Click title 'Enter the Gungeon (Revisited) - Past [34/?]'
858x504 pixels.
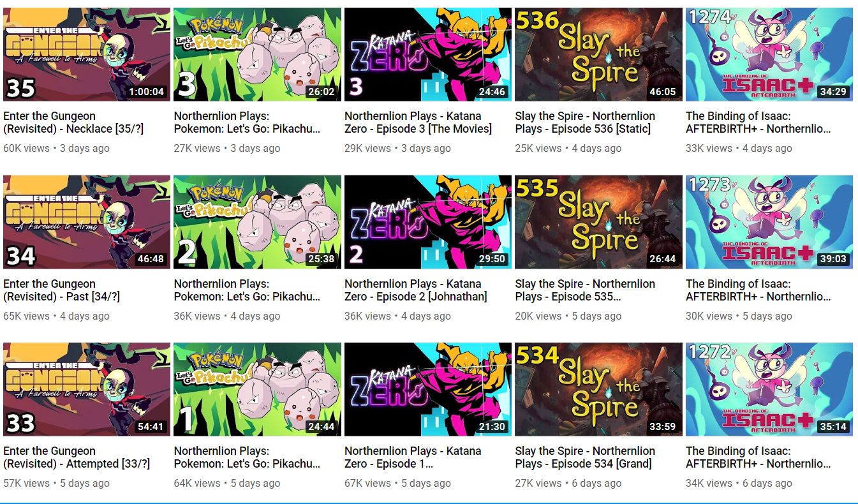click(62, 290)
